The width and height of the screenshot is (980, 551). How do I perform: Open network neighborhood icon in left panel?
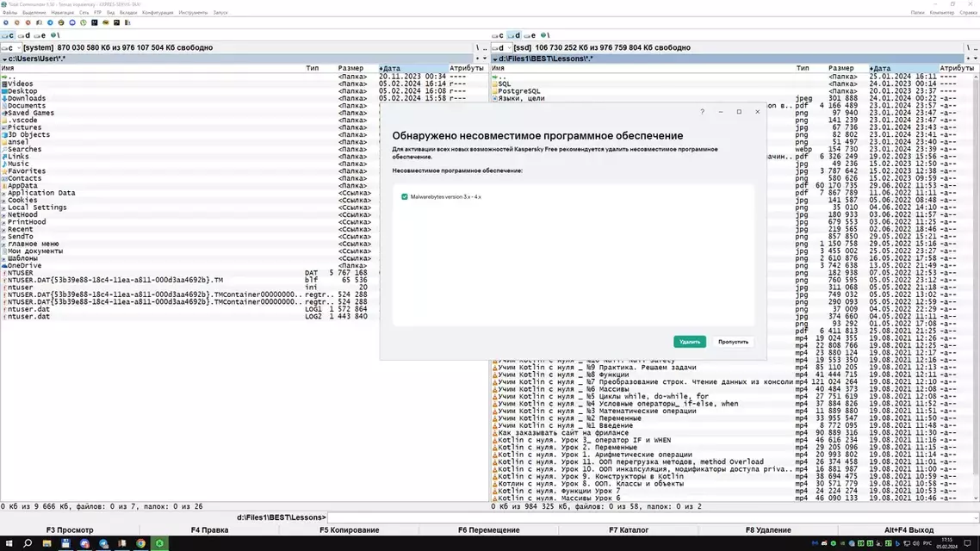click(x=54, y=35)
